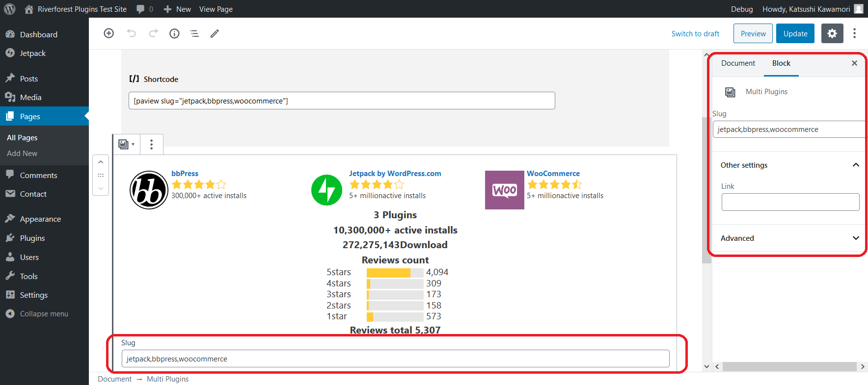Select Pages in the sidebar
The width and height of the screenshot is (868, 385).
(x=44, y=116)
